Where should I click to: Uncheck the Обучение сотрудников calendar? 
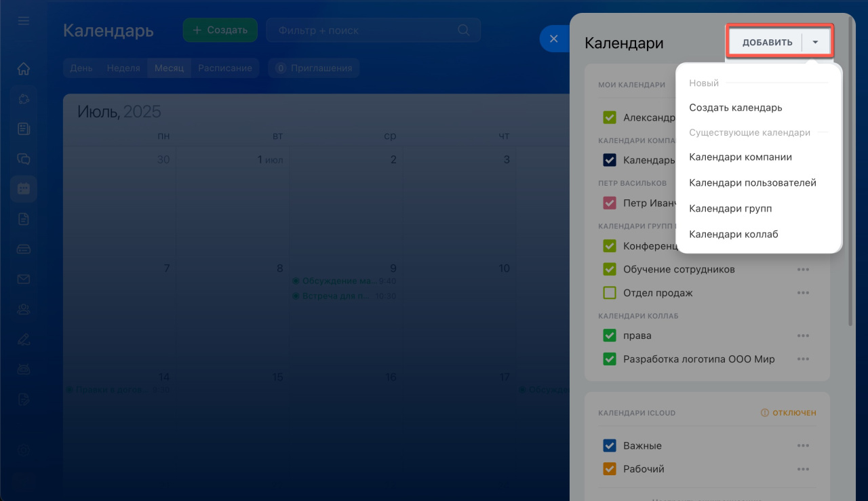[x=609, y=269]
